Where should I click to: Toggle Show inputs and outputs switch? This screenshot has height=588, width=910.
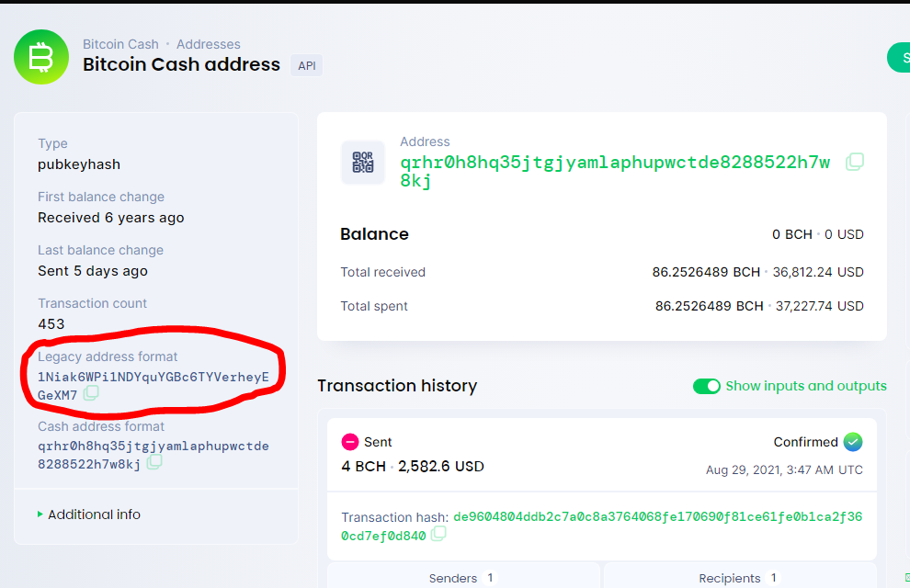pyautogui.click(x=706, y=386)
